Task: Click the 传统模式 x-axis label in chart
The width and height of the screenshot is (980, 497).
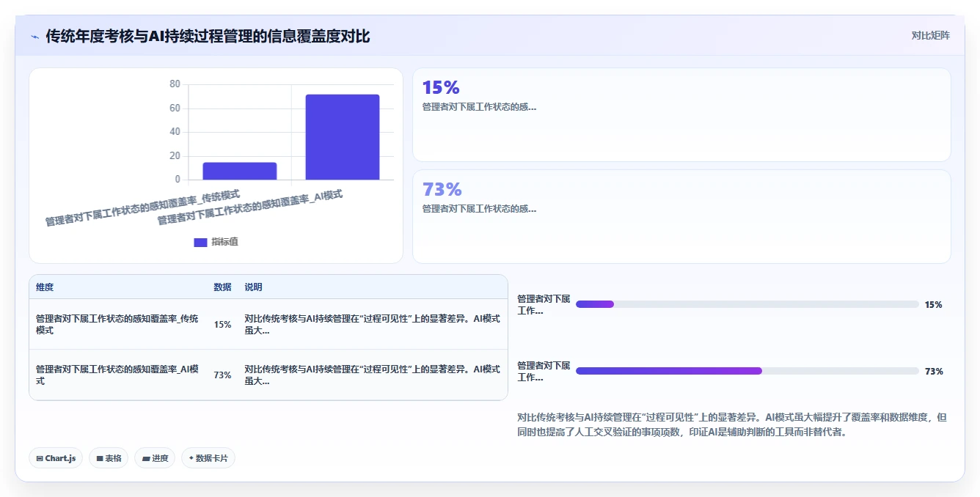Action: pos(143,208)
